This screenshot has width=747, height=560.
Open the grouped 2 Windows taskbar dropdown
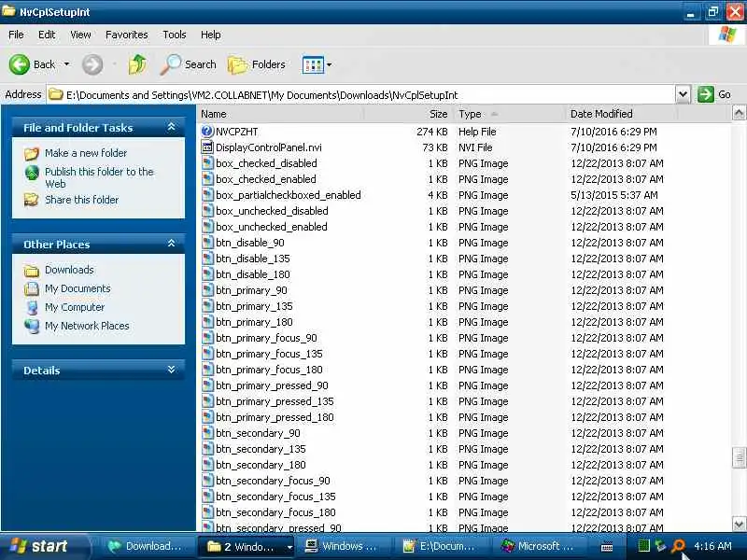click(289, 547)
